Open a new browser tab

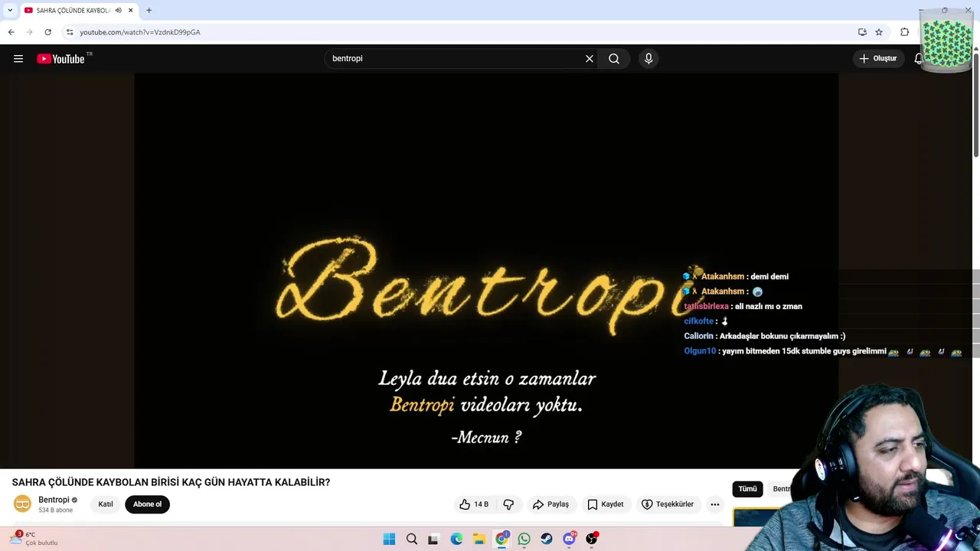149,10
